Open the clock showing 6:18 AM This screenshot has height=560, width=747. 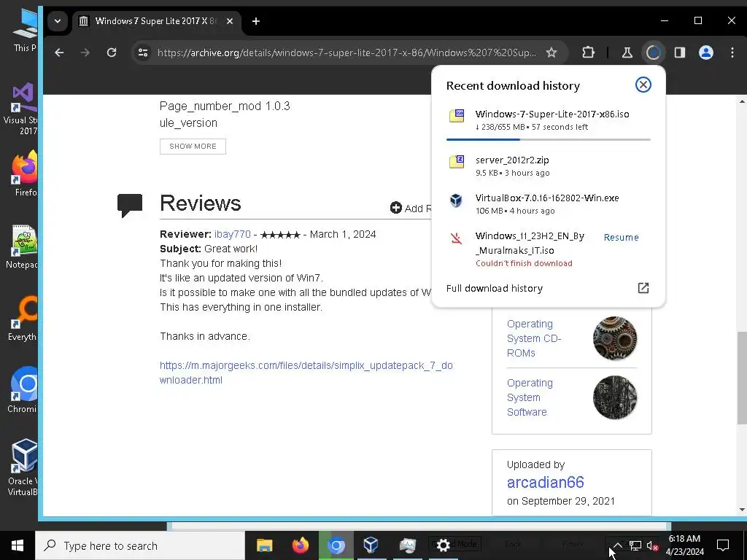(x=684, y=545)
